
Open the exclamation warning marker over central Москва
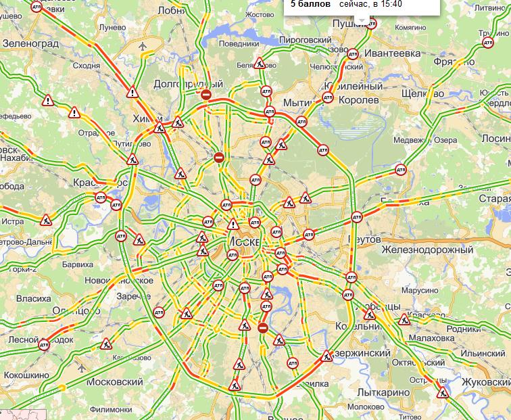pyautogui.click(x=233, y=225)
